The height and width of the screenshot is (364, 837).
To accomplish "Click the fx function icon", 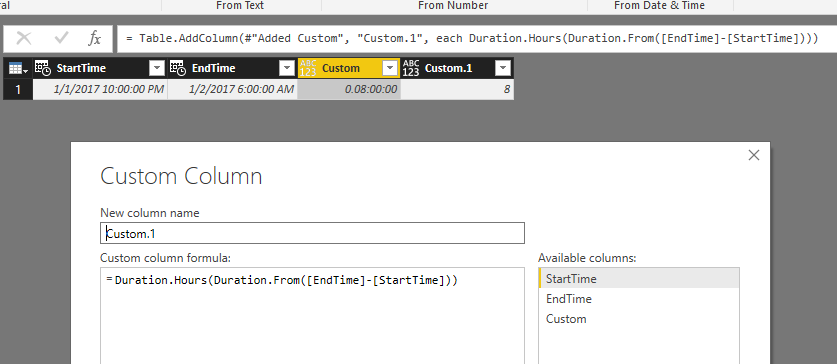I will pos(94,38).
